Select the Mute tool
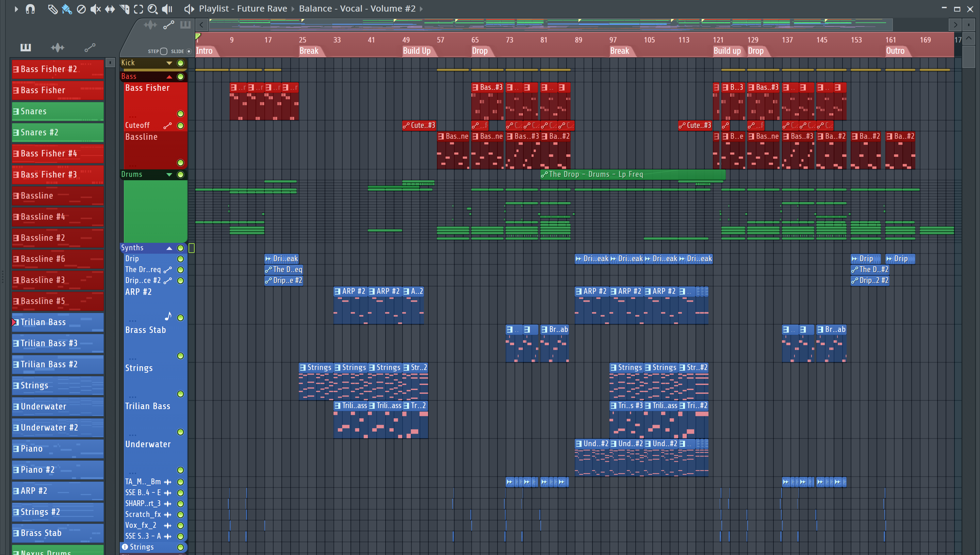Screen dimensions: 980x555 pyautogui.click(x=95, y=9)
